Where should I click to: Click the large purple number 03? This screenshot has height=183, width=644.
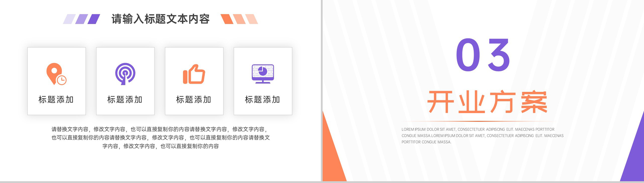[483, 55]
